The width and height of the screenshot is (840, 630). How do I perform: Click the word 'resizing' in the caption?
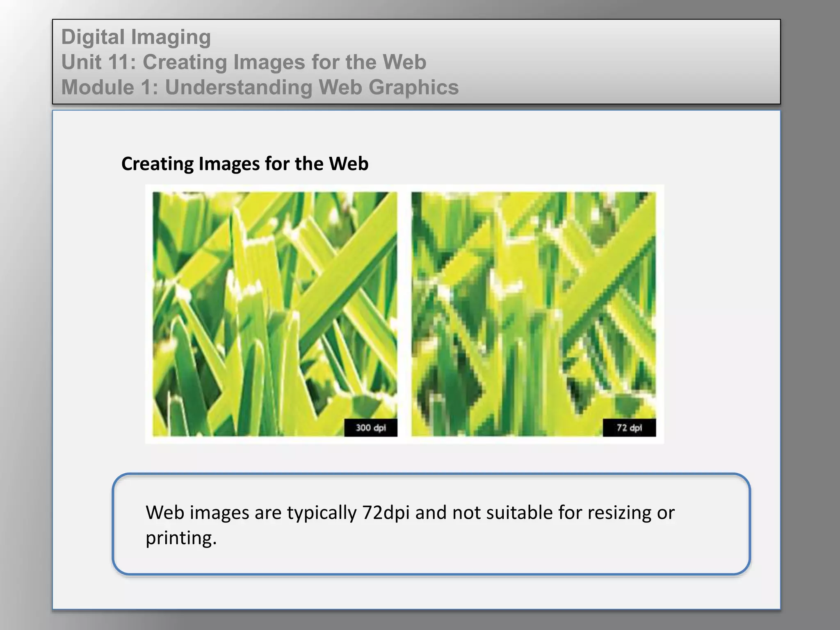click(x=619, y=513)
